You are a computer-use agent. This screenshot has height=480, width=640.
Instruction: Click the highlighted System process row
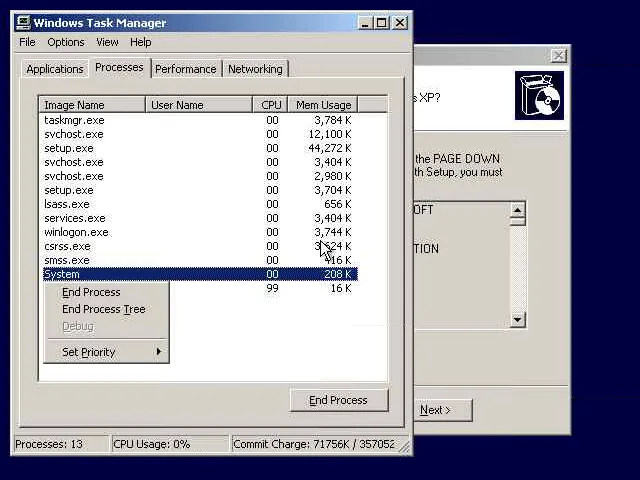pyautogui.click(x=200, y=274)
